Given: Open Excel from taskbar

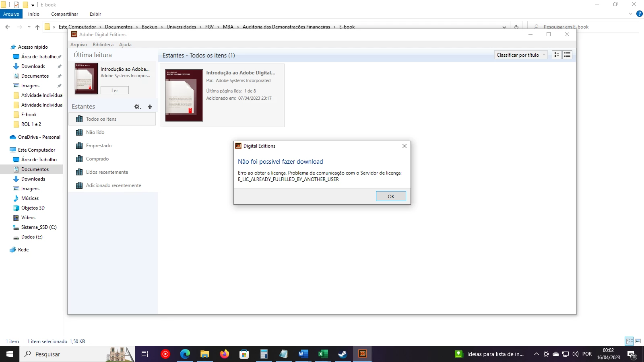Looking at the screenshot, I should pyautogui.click(x=323, y=354).
